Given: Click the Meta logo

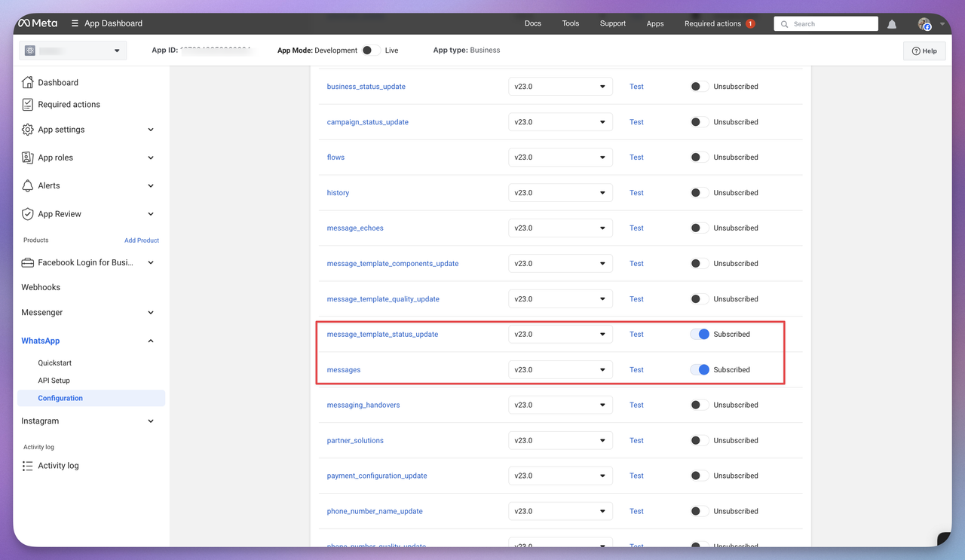Looking at the screenshot, I should click(38, 23).
